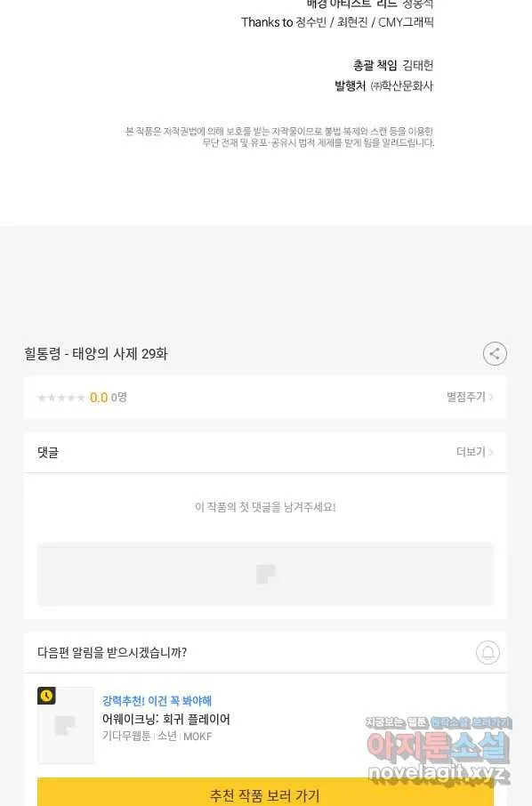Click the yellow clock badge on thumbnail

point(46,696)
